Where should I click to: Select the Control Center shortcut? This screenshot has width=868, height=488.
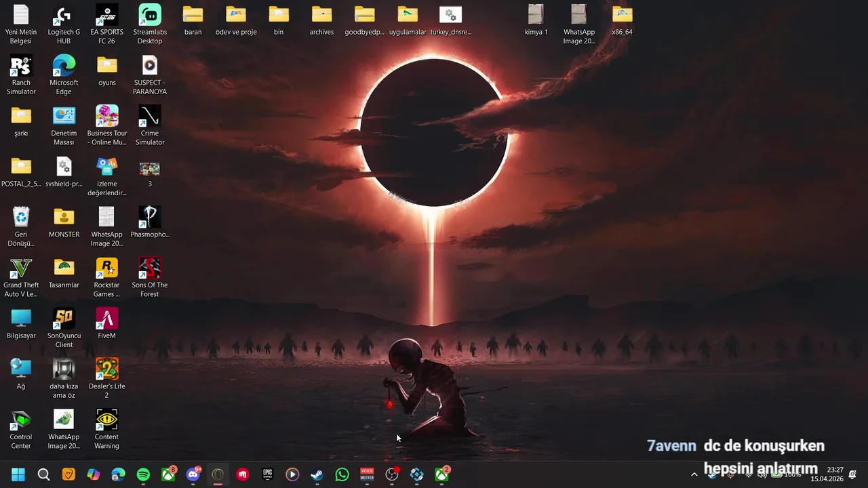point(21,430)
